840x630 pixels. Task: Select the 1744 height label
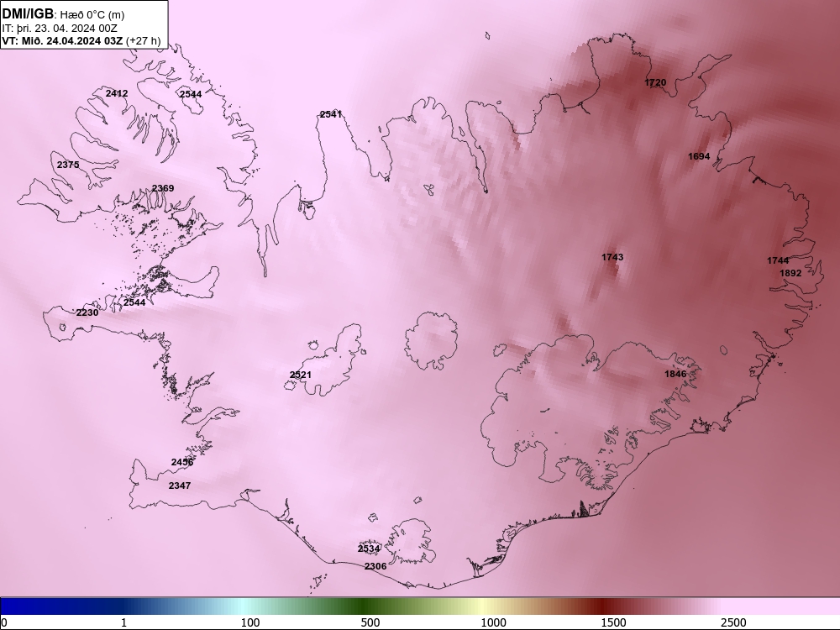point(778,260)
